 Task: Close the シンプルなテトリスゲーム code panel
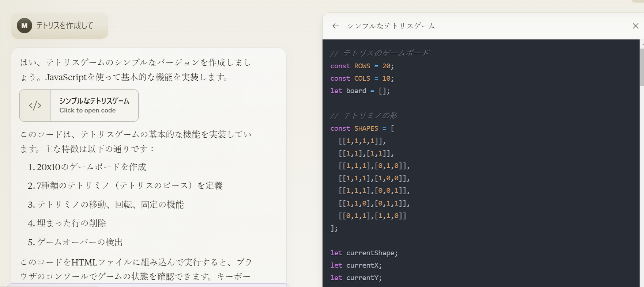click(636, 26)
